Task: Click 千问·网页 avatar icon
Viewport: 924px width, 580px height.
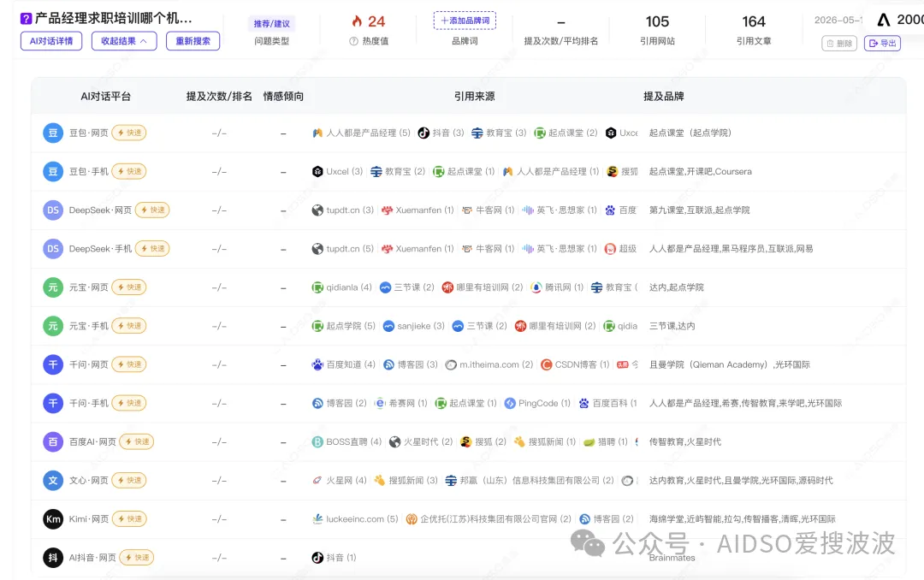Action: (53, 364)
